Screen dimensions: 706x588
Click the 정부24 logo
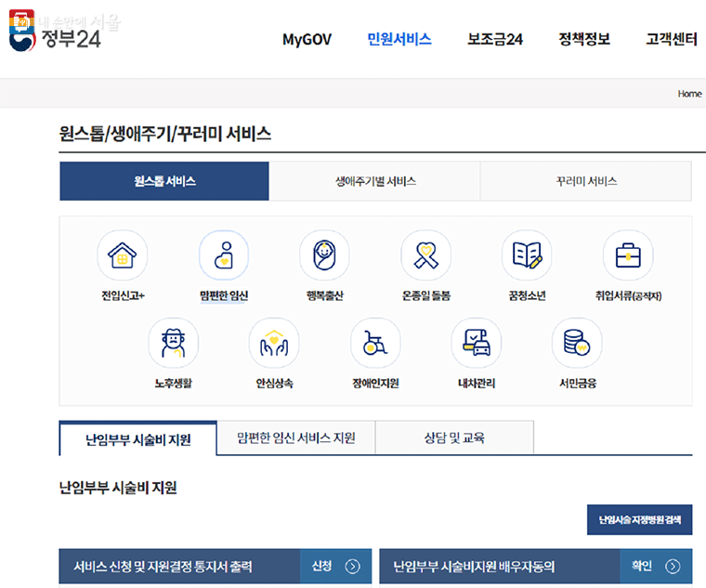(55, 33)
